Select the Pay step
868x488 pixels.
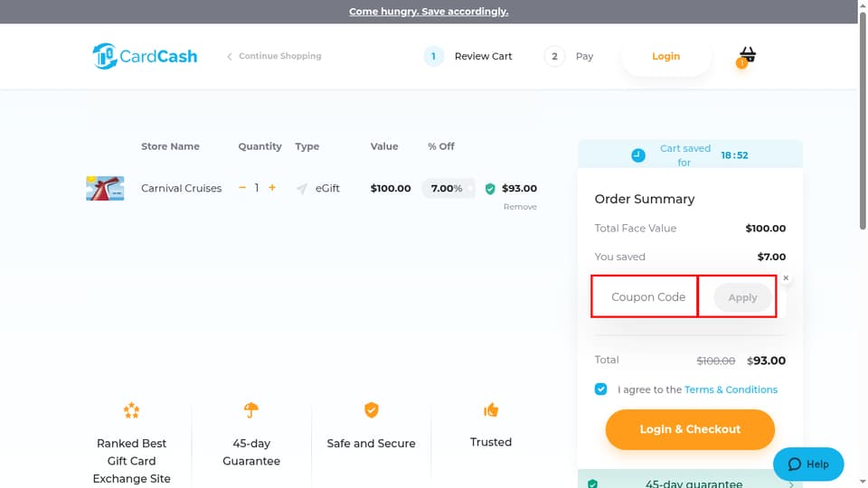tap(584, 56)
